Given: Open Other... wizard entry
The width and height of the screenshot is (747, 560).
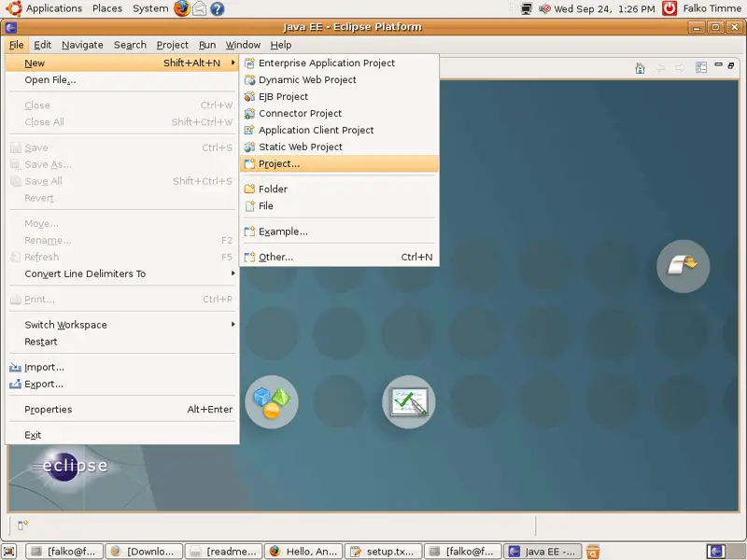Looking at the screenshot, I should (339, 258).
